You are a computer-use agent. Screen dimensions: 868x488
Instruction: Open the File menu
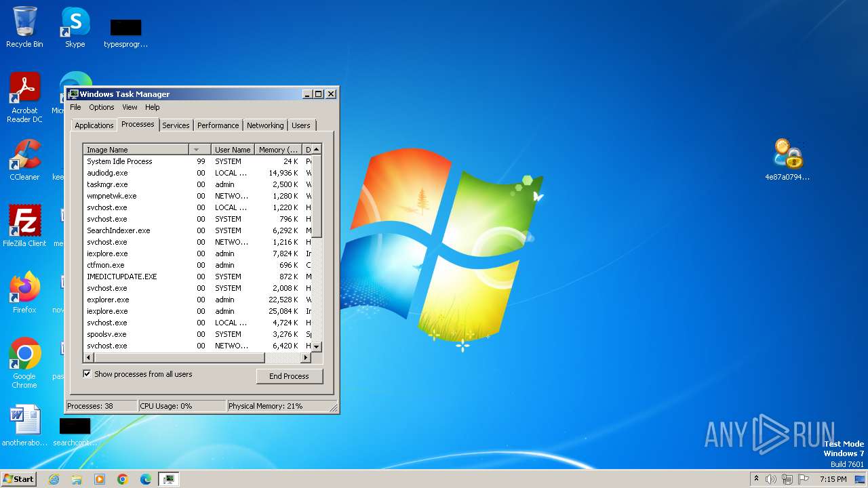(x=75, y=107)
